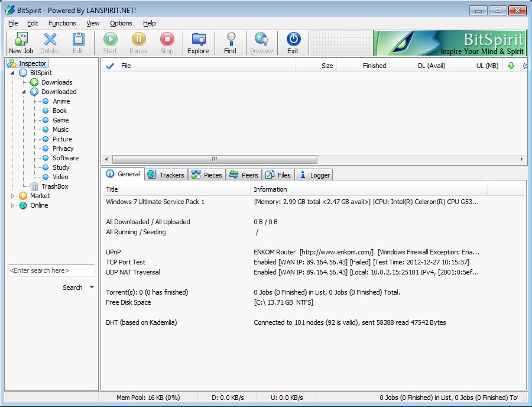Toggle the checkmark column header
Viewport: 532px width, 407px height.
109,66
